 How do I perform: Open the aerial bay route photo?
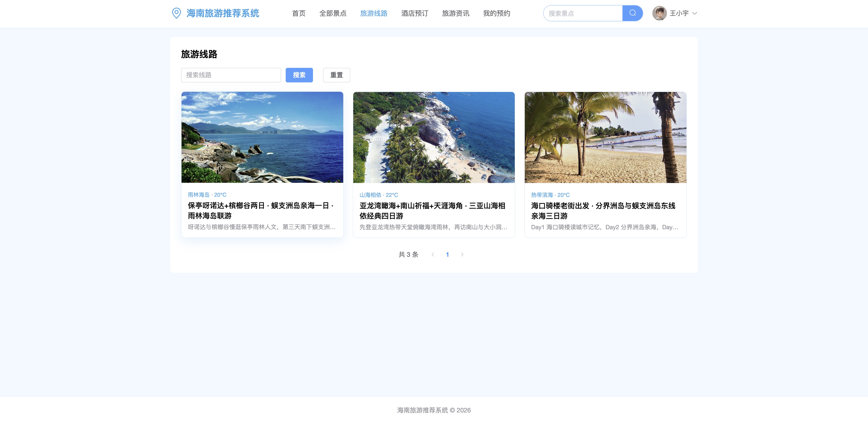434,137
